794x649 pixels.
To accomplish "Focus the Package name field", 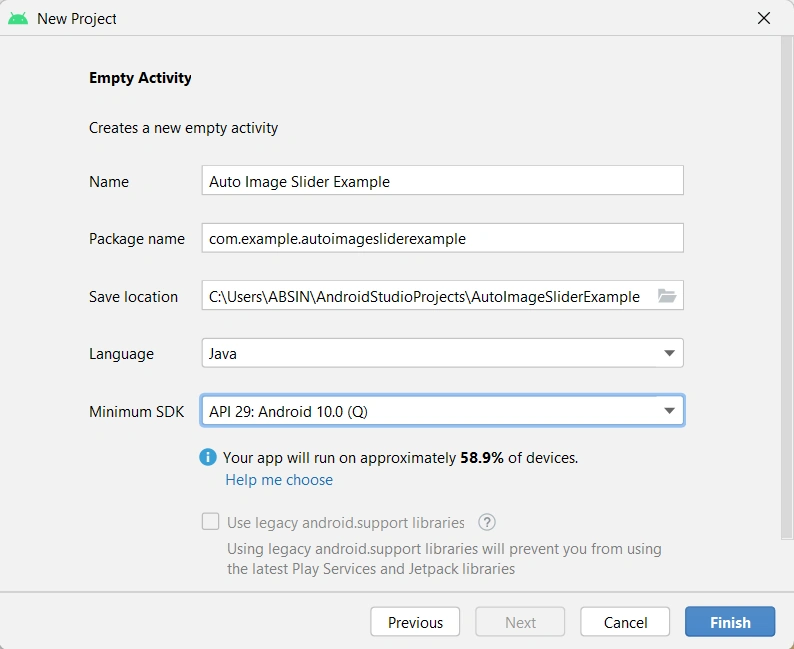I will pyautogui.click(x=442, y=238).
